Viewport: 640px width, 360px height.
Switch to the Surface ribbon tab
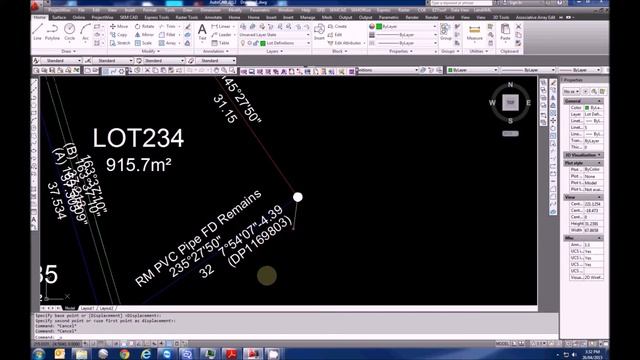59,18
